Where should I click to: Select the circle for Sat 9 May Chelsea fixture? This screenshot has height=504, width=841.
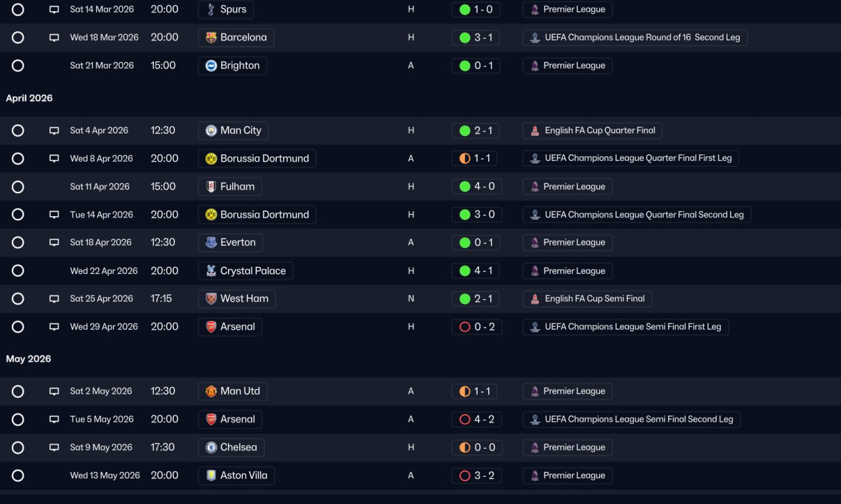18,447
